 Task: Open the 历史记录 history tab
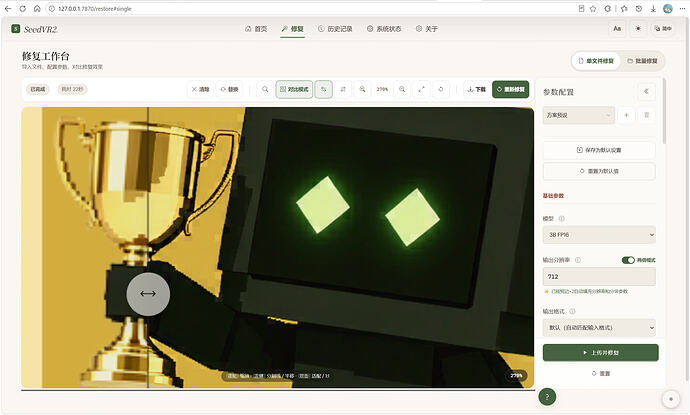335,29
